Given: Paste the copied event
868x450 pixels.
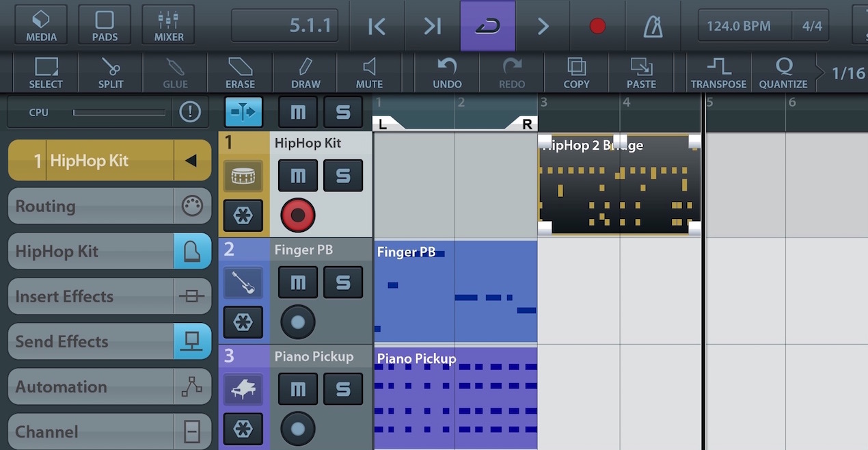Looking at the screenshot, I should [641, 72].
